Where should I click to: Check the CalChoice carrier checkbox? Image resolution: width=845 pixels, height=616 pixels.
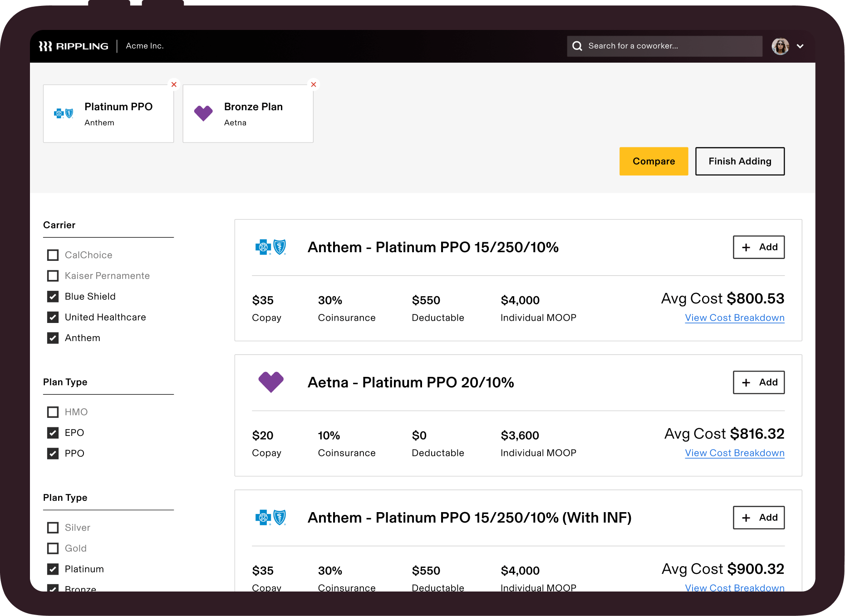point(53,255)
